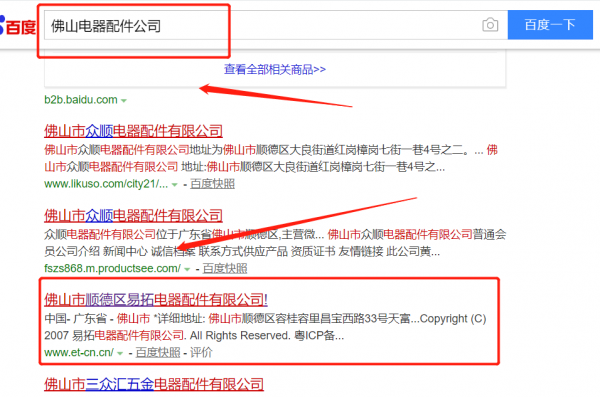Click the Baidu logo

[18, 26]
